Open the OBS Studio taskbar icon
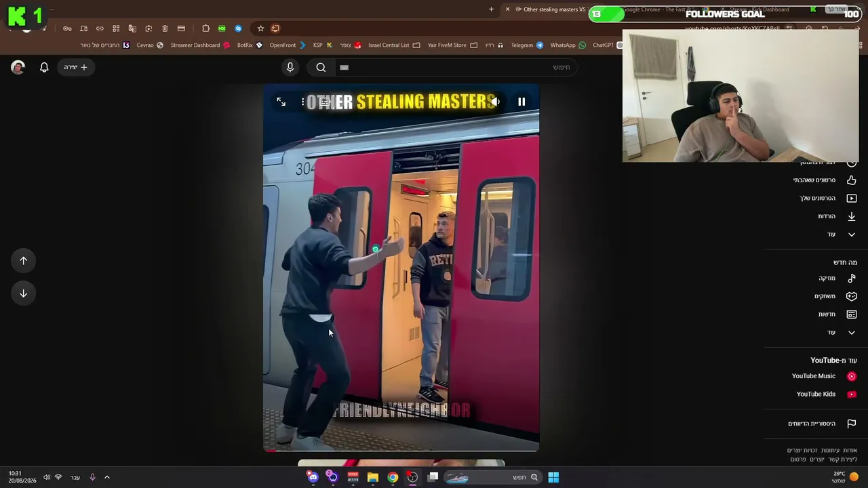Viewport: 868px width, 488px height. [x=412, y=477]
